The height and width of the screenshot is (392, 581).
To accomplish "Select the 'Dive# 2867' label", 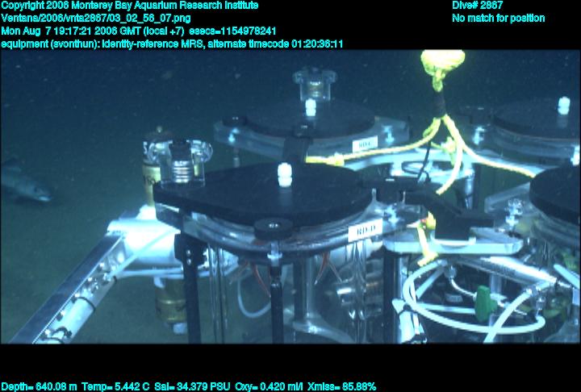I will tap(477, 5).
